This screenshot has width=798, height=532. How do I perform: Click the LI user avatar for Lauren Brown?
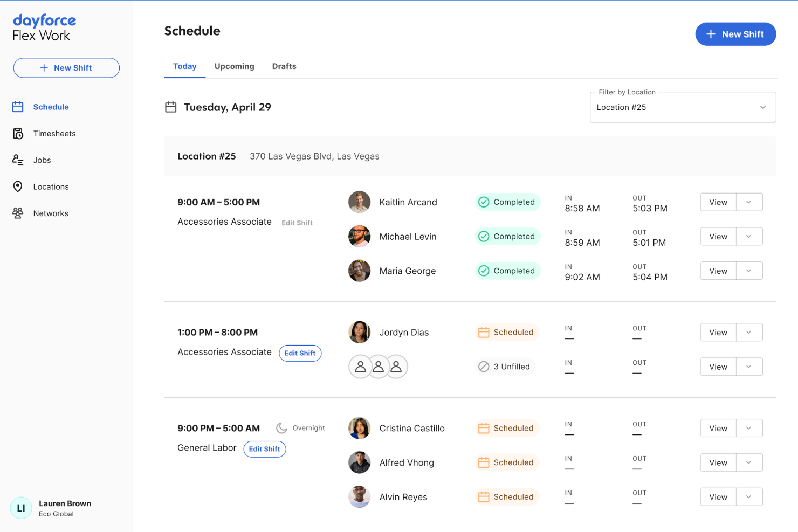21,508
